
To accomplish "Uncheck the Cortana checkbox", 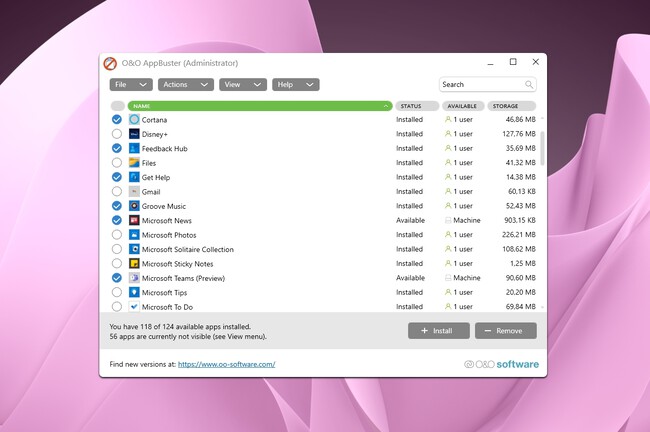I will click(x=117, y=120).
